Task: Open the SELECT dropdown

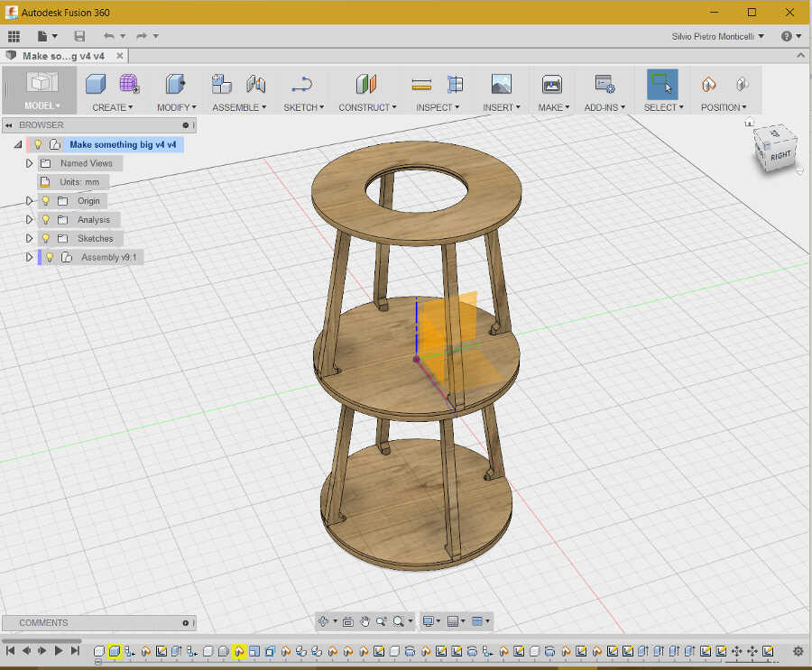Action: [x=663, y=107]
